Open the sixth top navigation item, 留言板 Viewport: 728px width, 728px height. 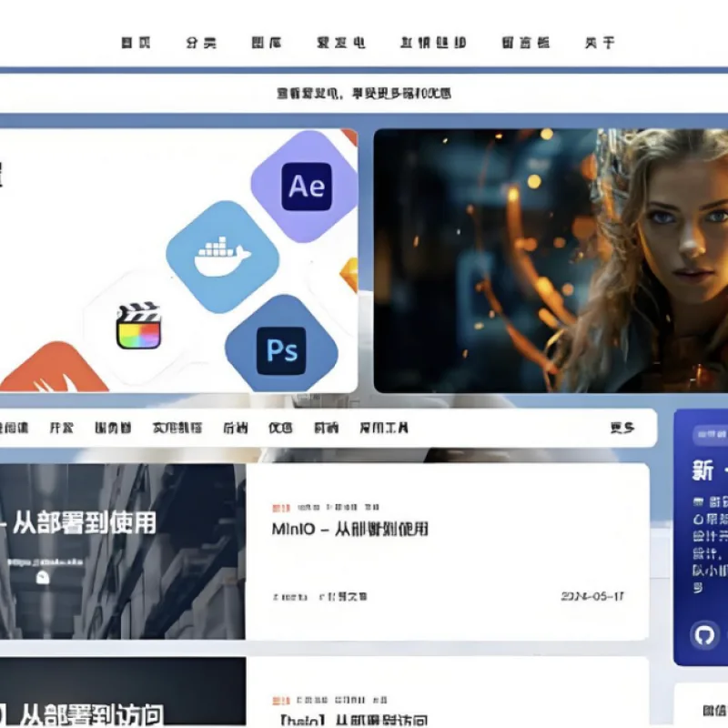click(526, 43)
